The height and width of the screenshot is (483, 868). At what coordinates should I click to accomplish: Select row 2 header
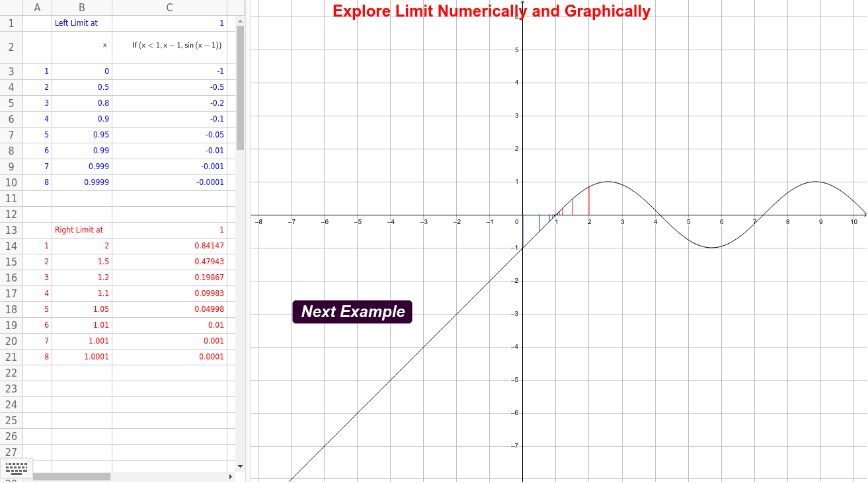[x=11, y=48]
